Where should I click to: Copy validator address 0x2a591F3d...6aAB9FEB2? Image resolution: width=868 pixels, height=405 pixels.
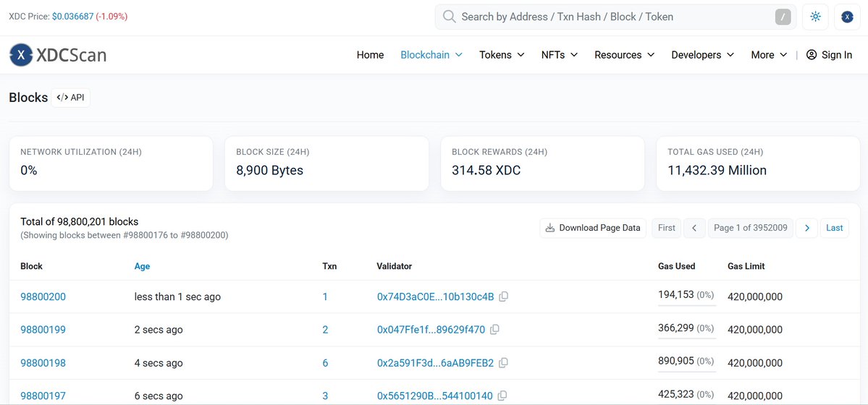503,363
